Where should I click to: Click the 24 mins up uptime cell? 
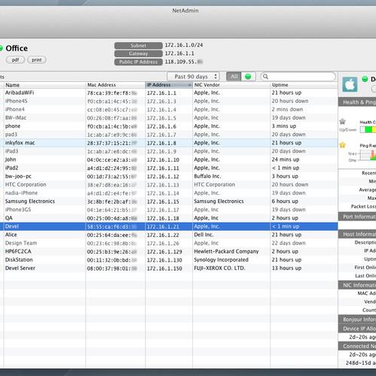[x=285, y=159]
